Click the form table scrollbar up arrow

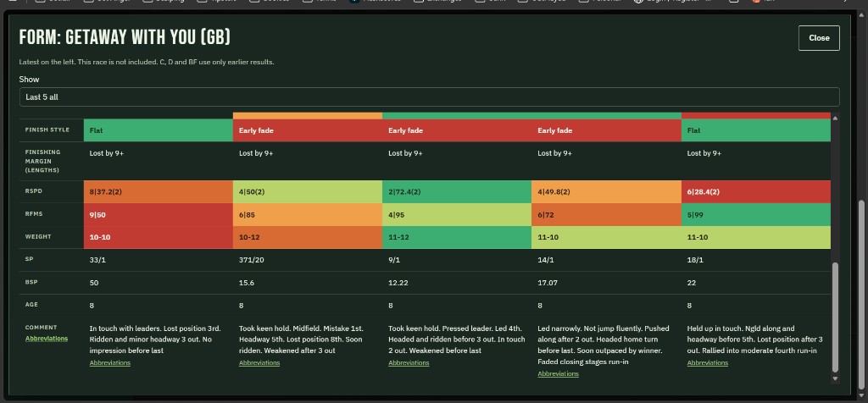point(835,117)
